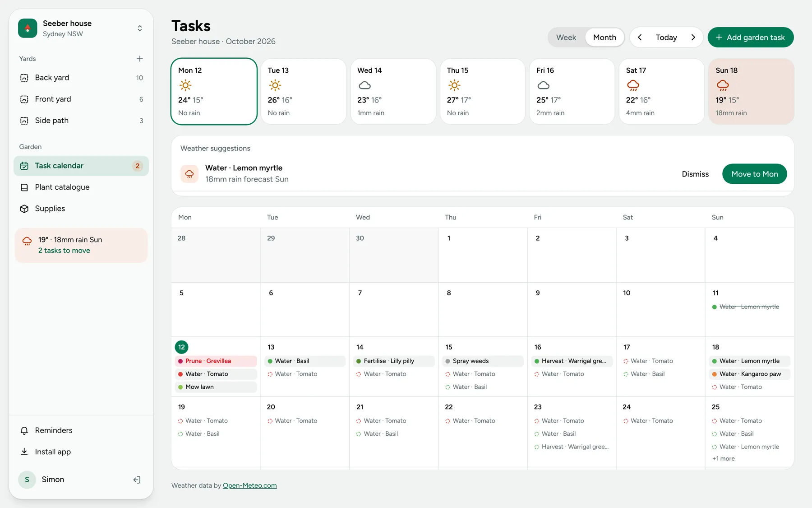Follow the '2 tasks to move' link
The width and height of the screenshot is (812, 508).
64,251
